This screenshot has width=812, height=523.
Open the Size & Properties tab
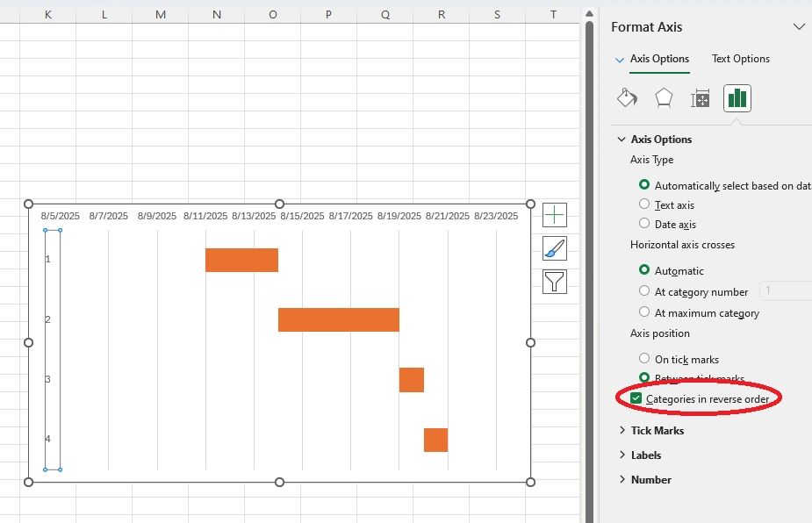point(701,98)
